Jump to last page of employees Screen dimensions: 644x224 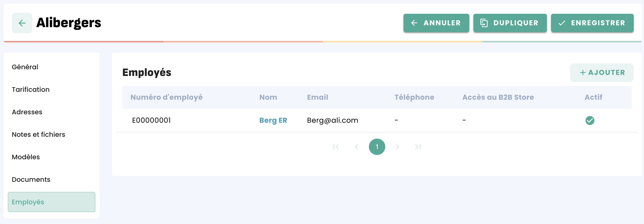(x=418, y=147)
